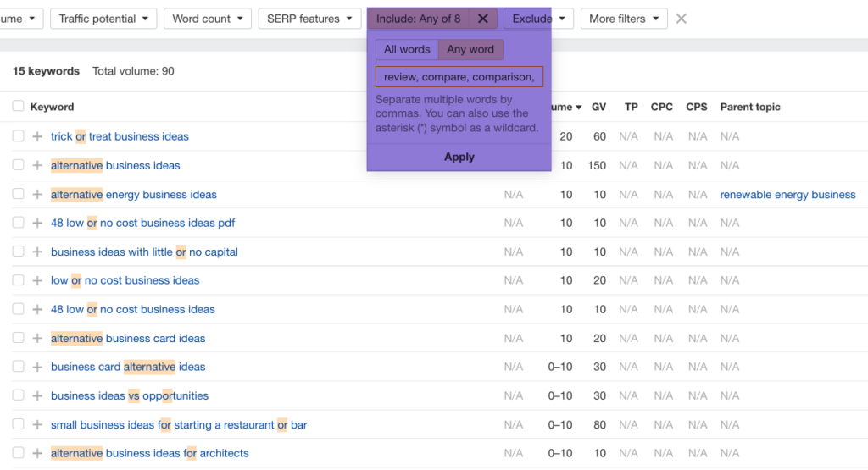
Task: Open the SERP features dropdown
Action: coord(309,19)
